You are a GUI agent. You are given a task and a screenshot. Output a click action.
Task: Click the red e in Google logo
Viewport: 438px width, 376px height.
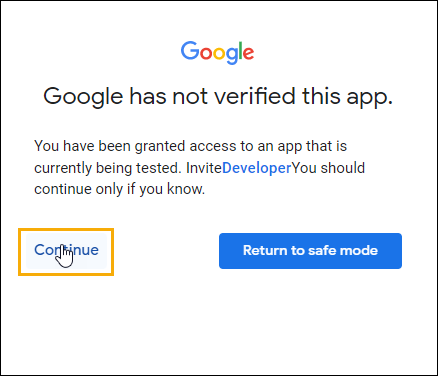click(x=249, y=54)
